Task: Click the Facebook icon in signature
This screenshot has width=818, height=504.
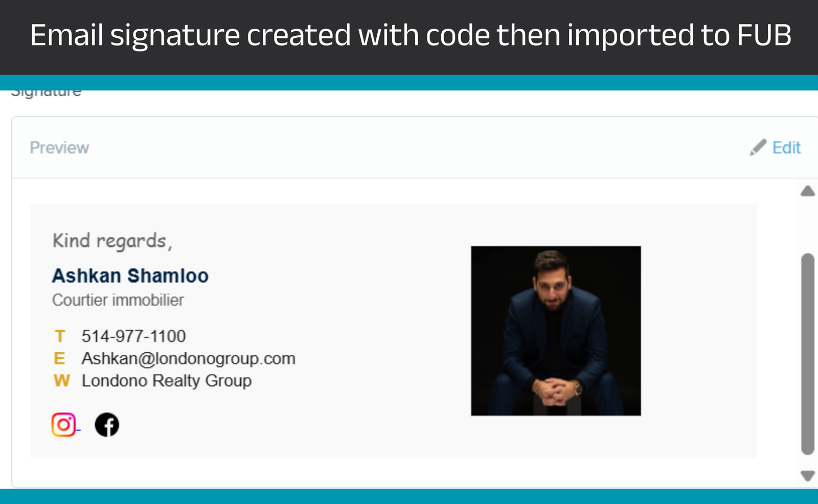Action: point(107,425)
